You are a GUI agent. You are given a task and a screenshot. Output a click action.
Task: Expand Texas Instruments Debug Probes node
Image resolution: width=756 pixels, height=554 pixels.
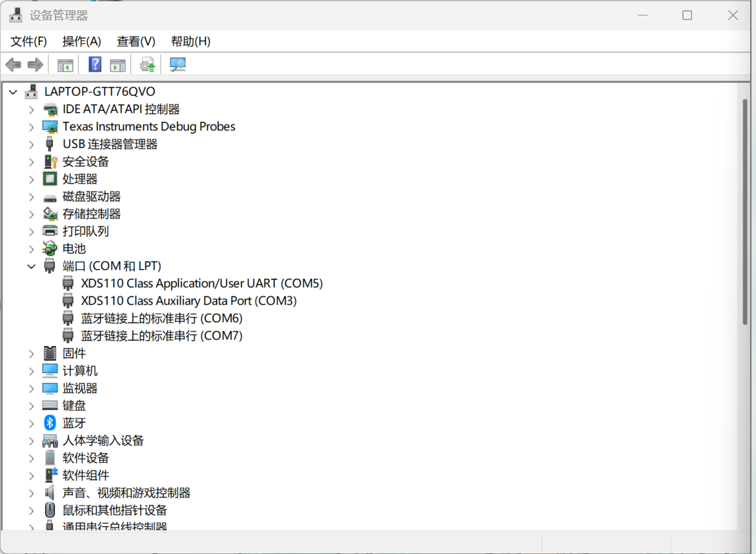tap(32, 127)
